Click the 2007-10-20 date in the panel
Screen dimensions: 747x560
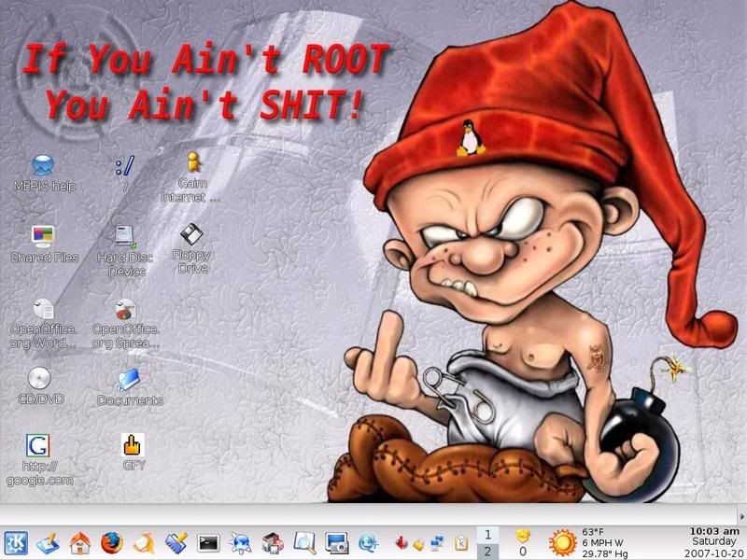(713, 553)
